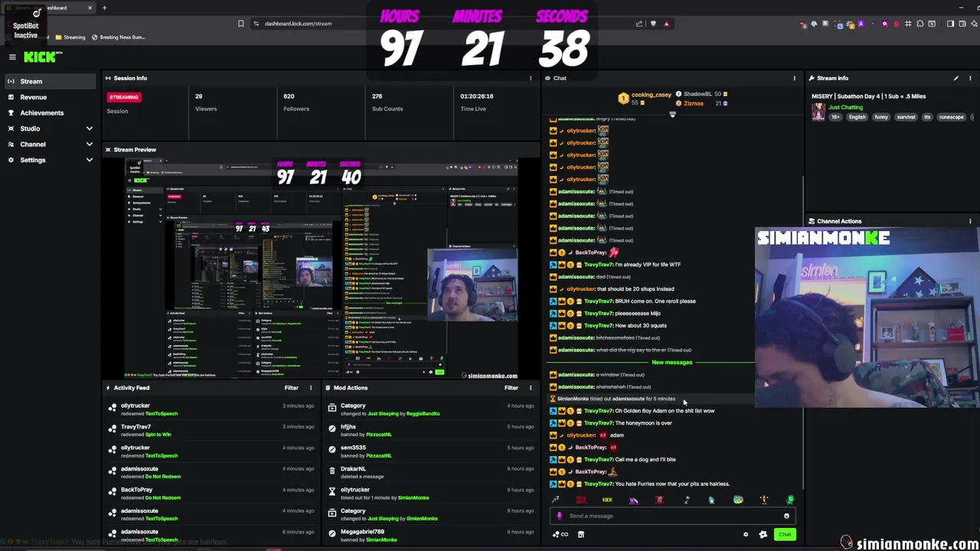The width and height of the screenshot is (980, 551).
Task: Click Filter in Activity Feed panel
Action: pos(291,388)
